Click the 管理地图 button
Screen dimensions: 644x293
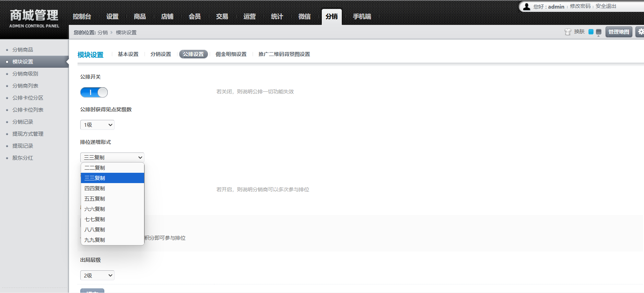tap(619, 32)
